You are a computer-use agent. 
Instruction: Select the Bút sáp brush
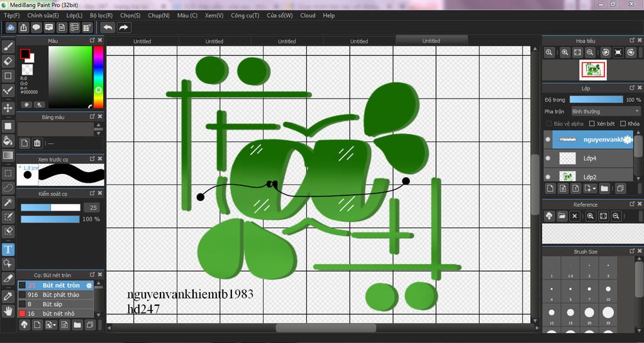tap(55, 305)
